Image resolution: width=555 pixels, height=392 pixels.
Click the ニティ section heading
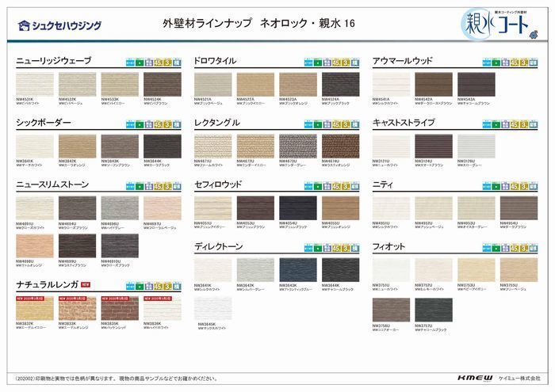pyautogui.click(x=383, y=185)
